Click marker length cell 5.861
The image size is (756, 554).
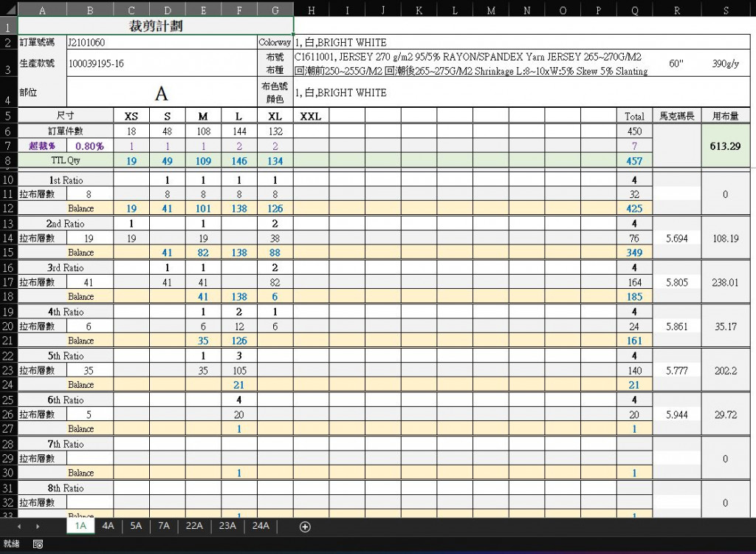[677, 326]
